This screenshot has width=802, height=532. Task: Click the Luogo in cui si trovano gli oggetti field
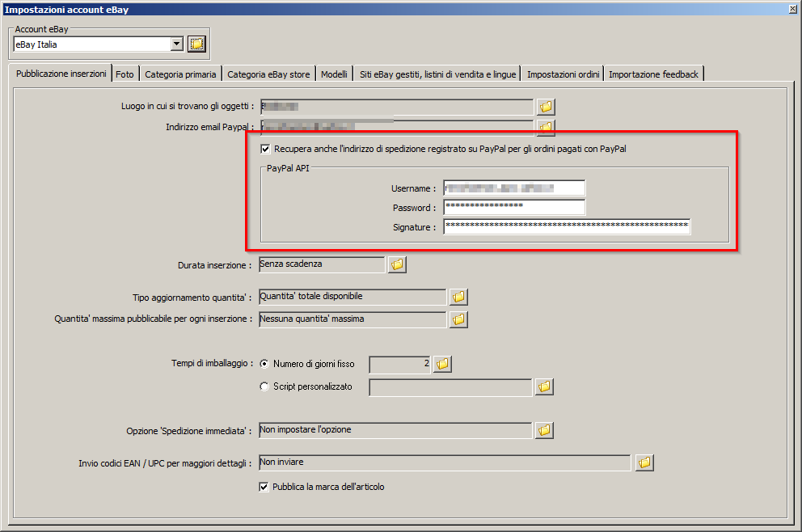click(397, 107)
